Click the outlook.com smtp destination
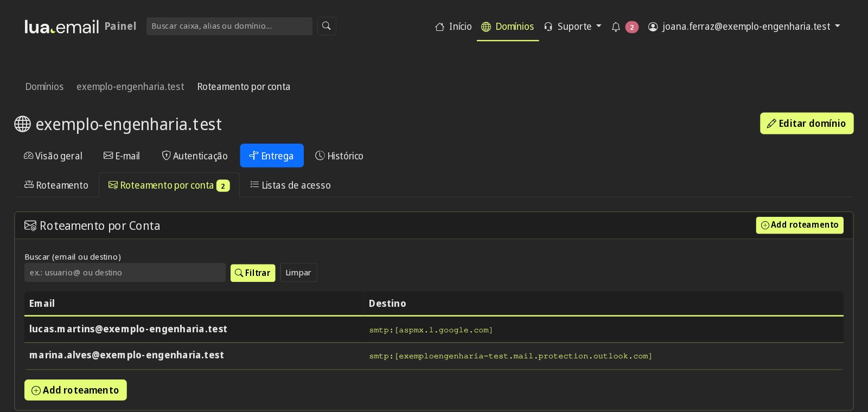This screenshot has width=868, height=412. point(510,356)
